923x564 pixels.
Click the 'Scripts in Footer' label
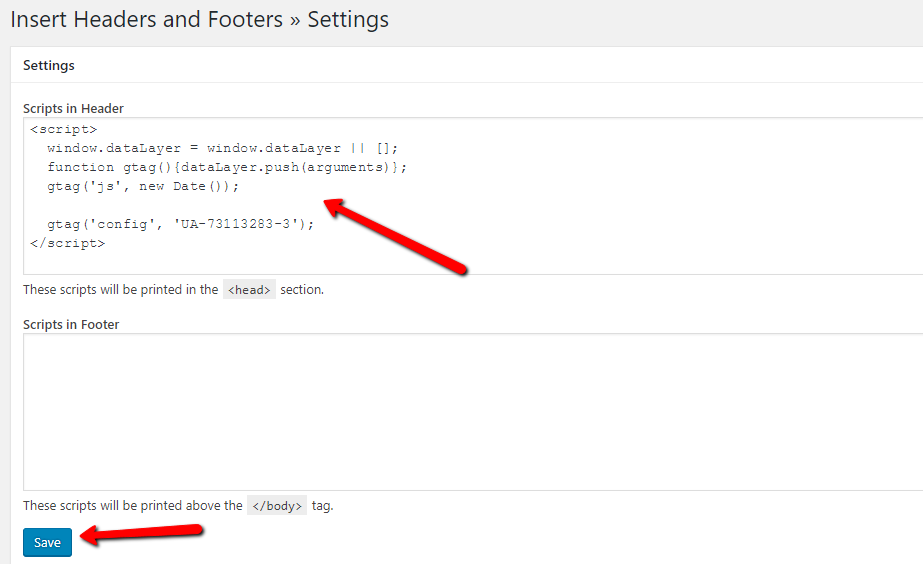[x=71, y=324]
